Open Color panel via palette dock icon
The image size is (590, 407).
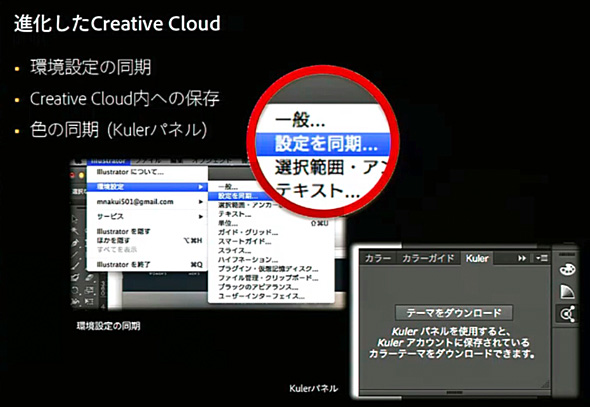(567, 269)
